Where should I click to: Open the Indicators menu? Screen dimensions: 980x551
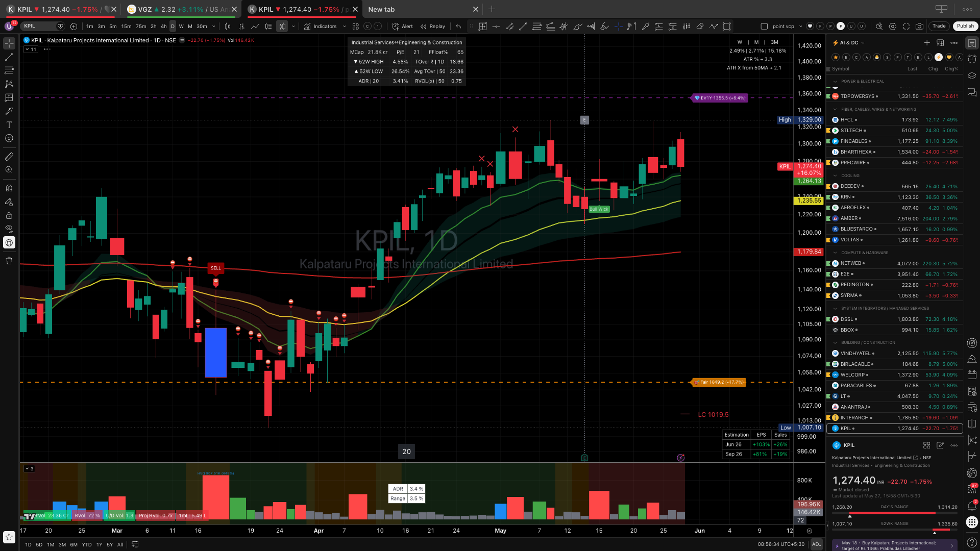(x=320, y=27)
